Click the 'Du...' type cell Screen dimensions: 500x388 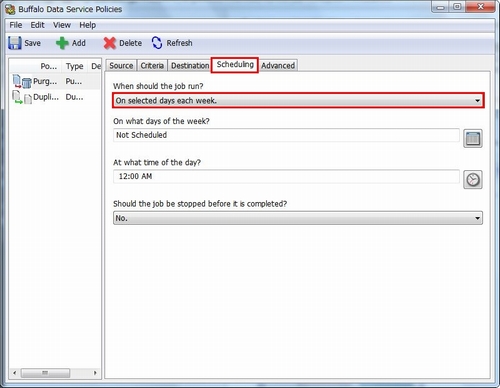[x=74, y=97]
